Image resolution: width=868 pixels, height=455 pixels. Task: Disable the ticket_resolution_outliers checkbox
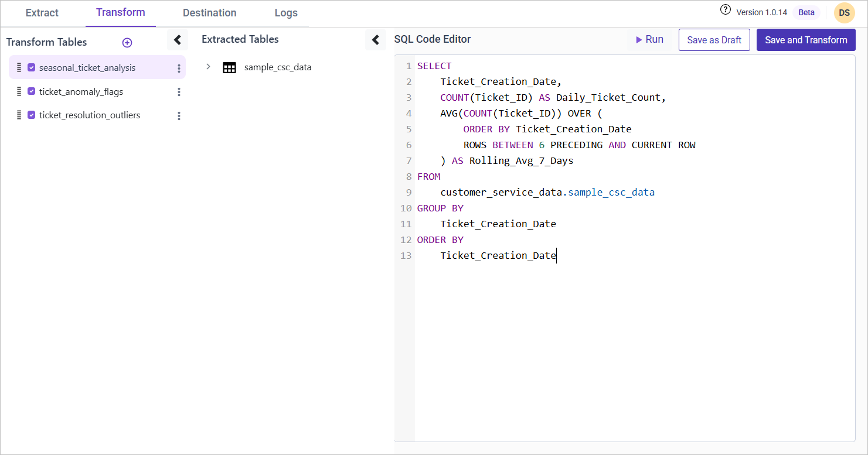tap(32, 115)
